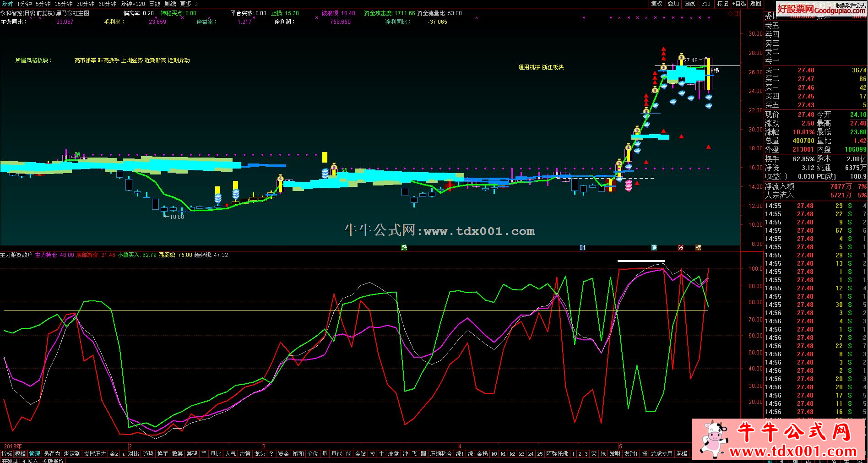The height and width of the screenshot is (463, 868).
Task: Switch to the 分时 intraday timeframe
Action: (x=7, y=4)
